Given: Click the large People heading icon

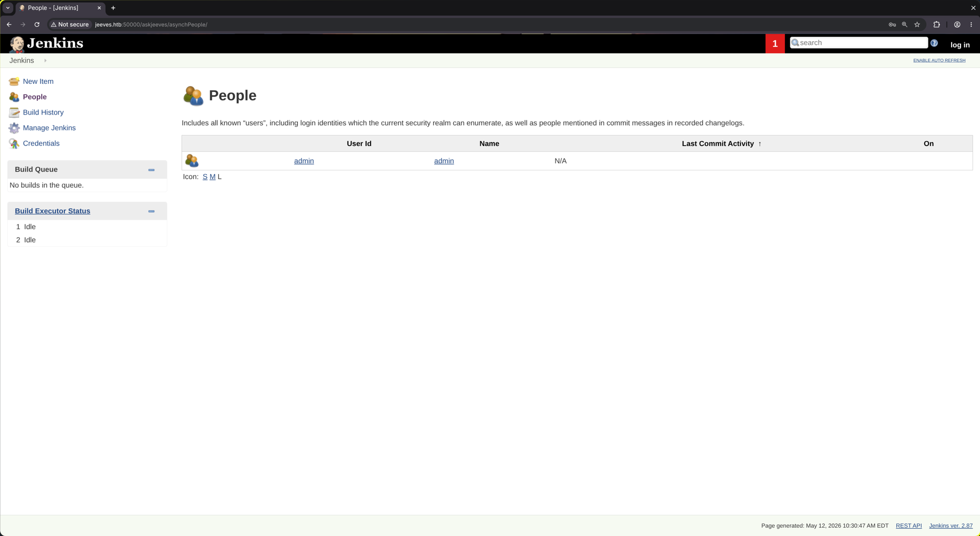Looking at the screenshot, I should 193,96.
